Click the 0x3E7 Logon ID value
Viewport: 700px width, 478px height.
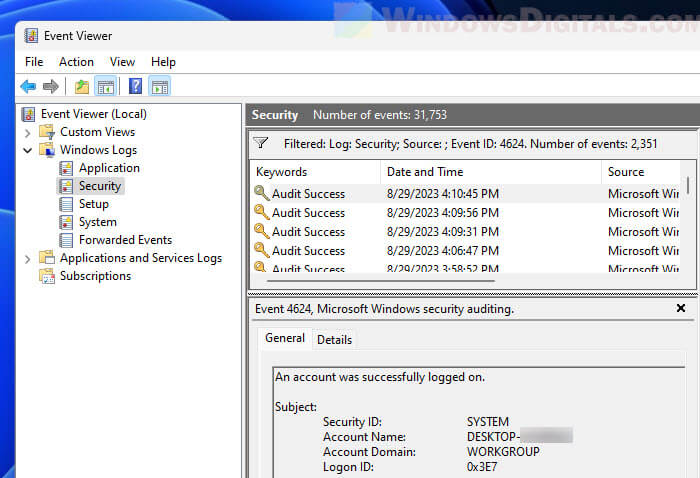pos(482,467)
